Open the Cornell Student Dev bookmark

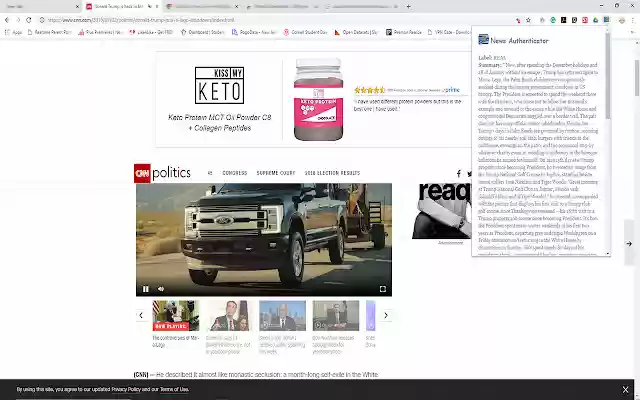pos(305,32)
